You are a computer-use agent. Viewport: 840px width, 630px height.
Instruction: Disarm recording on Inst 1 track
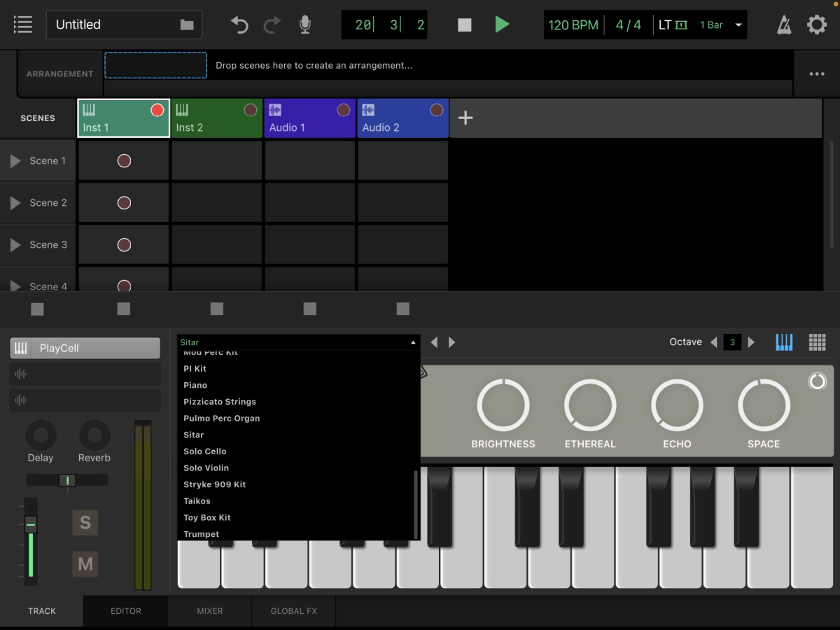click(x=157, y=110)
